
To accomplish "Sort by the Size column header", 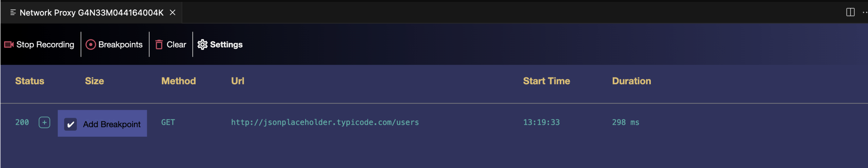I will 94,81.
